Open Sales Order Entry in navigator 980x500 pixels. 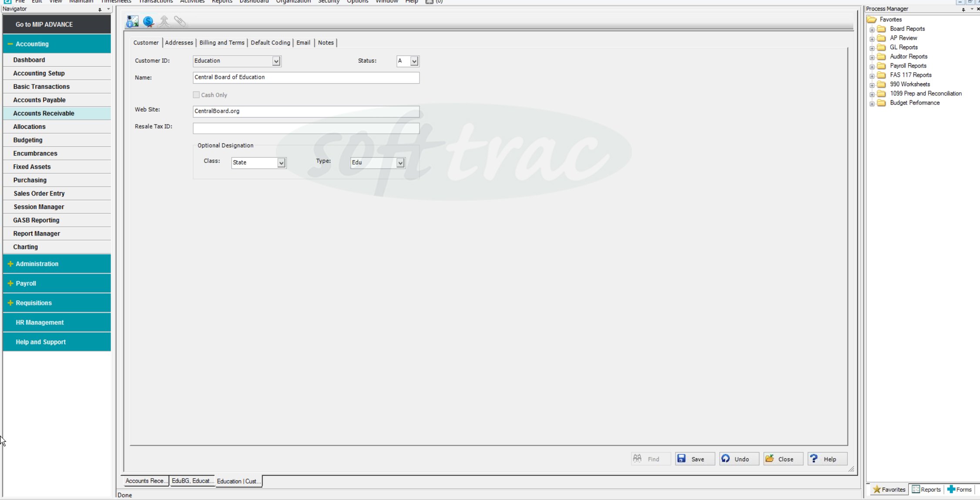pyautogui.click(x=57, y=193)
